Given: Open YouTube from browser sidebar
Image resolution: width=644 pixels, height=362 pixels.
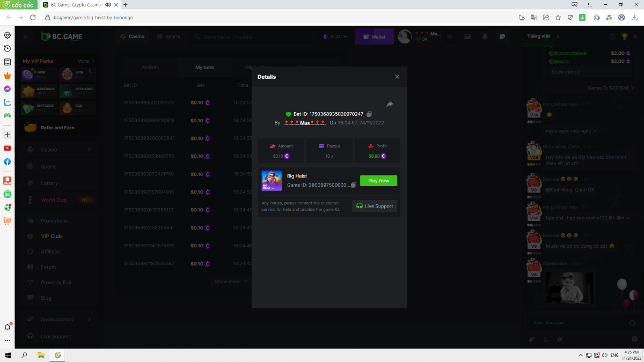Looking at the screenshot, I should point(8,148).
